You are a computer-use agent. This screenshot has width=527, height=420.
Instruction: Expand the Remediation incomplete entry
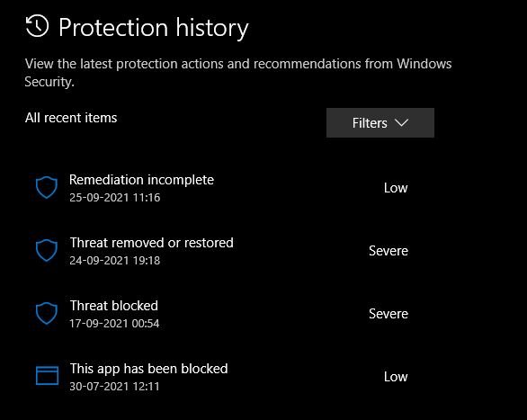coord(222,188)
